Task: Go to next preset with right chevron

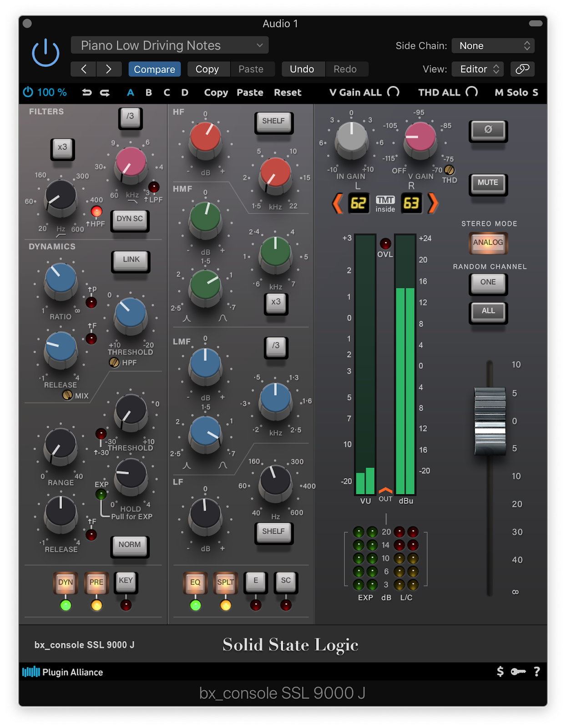Action: click(x=108, y=69)
